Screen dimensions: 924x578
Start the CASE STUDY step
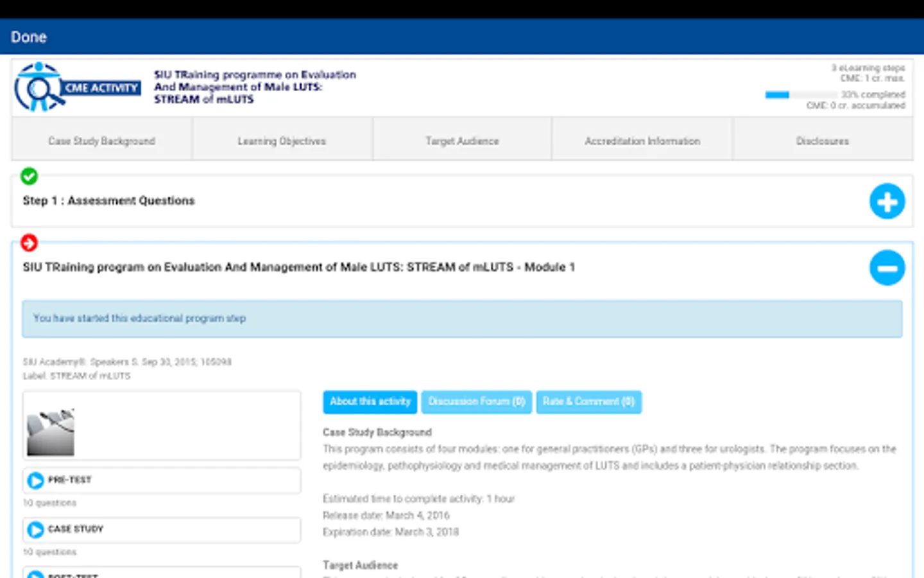pos(162,530)
